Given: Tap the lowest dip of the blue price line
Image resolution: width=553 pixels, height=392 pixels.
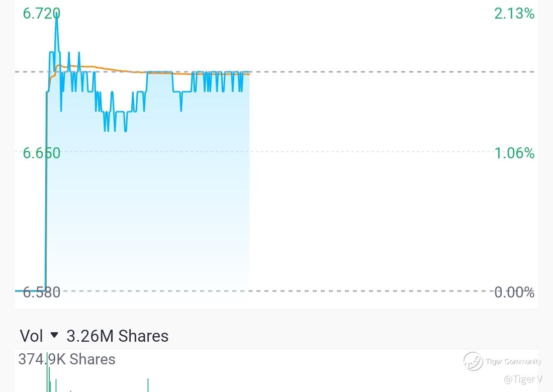Looking at the screenshot, I should (x=126, y=131).
